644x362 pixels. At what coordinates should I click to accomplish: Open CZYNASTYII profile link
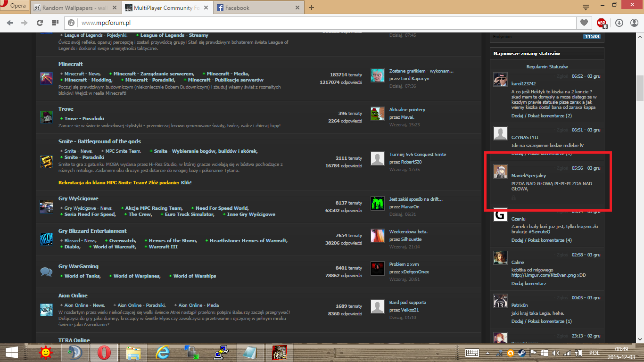525,138
